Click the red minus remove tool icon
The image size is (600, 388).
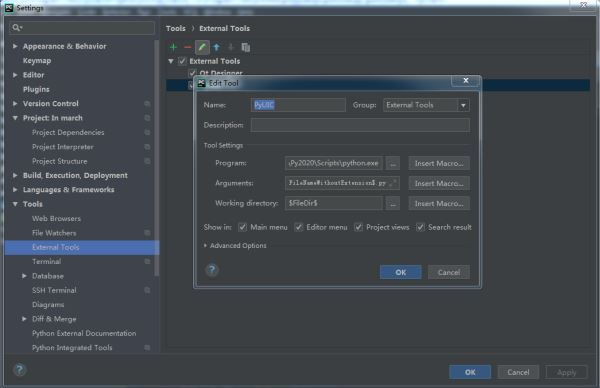188,47
